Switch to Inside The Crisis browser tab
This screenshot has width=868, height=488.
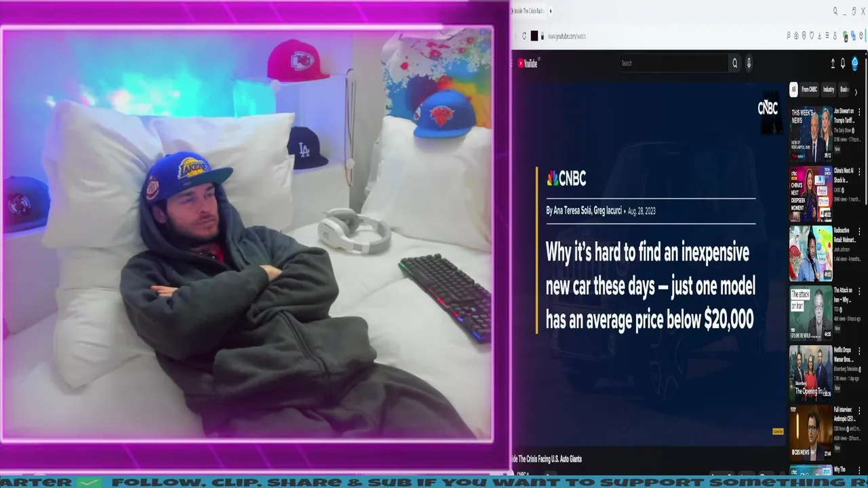pyautogui.click(x=529, y=11)
